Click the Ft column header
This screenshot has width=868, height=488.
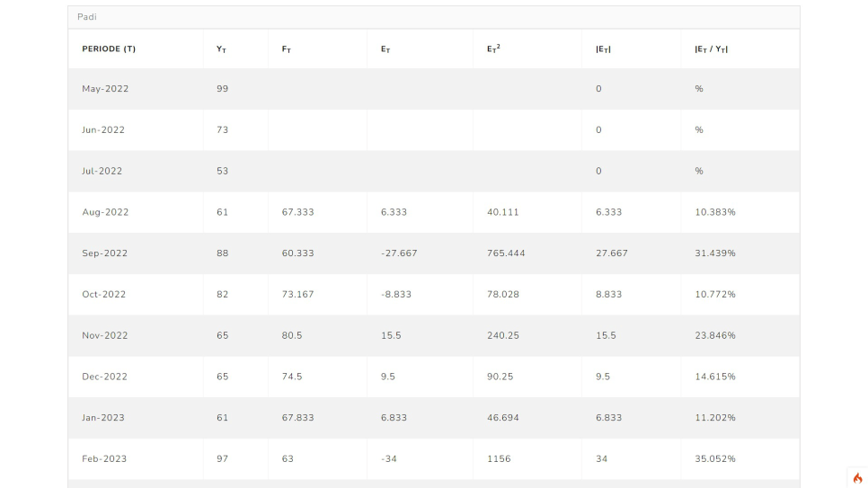[286, 49]
